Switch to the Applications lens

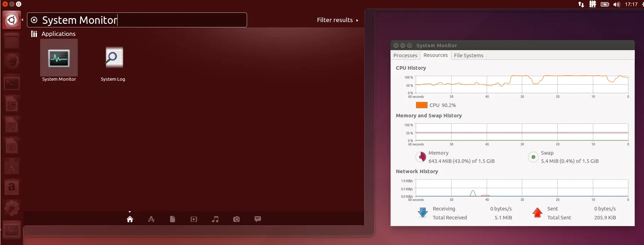pos(151,219)
